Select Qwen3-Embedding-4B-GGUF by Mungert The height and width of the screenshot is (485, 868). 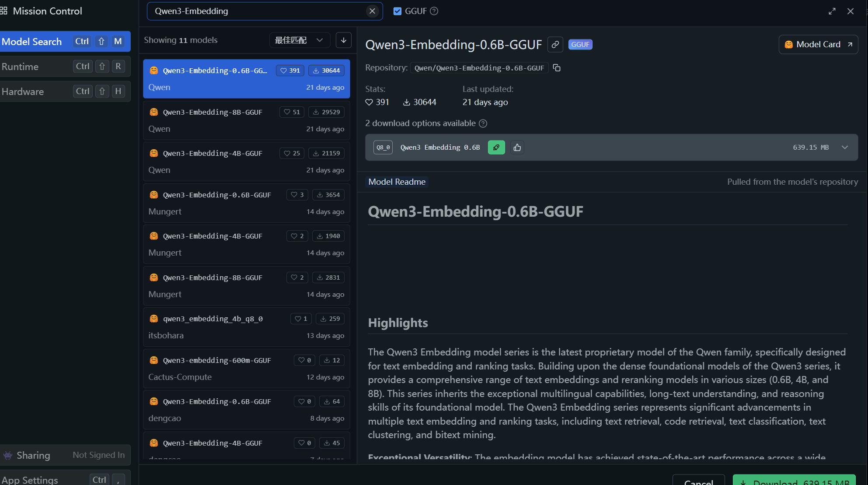(247, 244)
